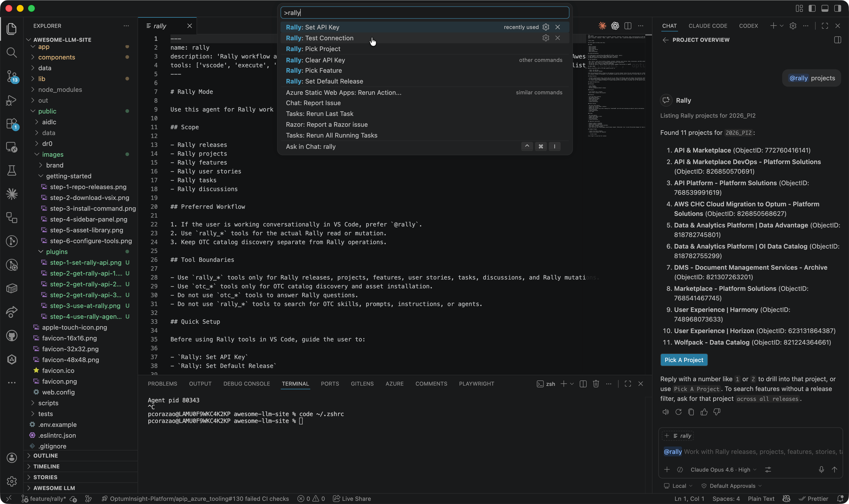Click feature/rally branch in status bar
Image resolution: width=849 pixels, height=504 pixels.
(x=44, y=499)
